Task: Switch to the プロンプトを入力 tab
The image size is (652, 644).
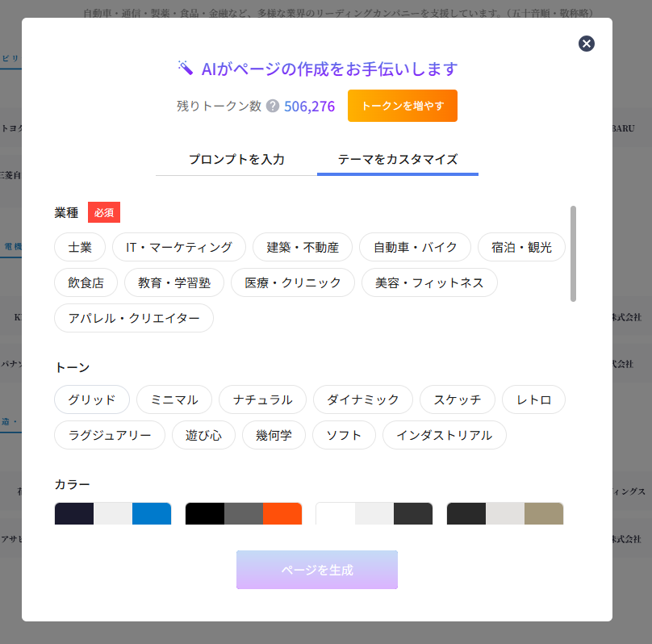Action: [x=236, y=159]
